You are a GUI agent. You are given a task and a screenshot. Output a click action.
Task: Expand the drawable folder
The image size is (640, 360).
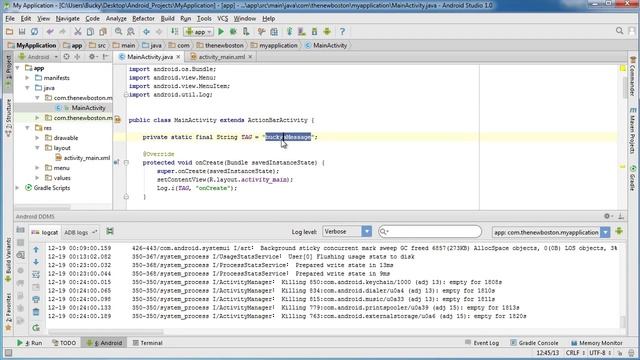pyautogui.click(x=38, y=138)
